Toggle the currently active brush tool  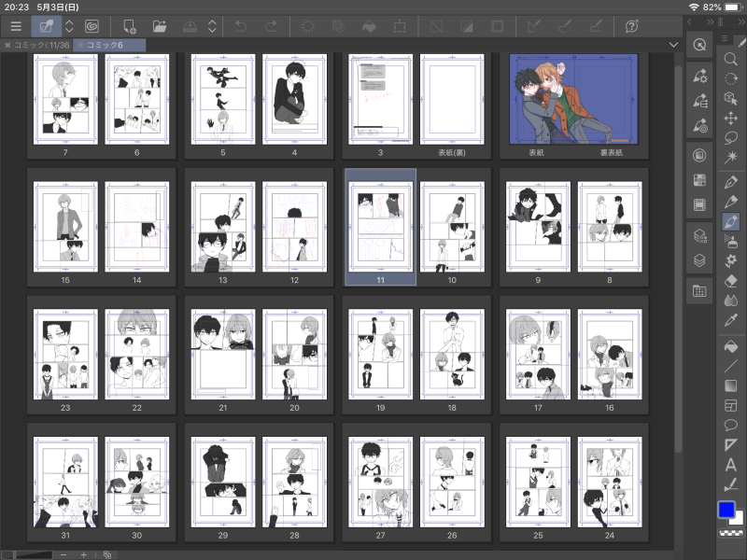[x=730, y=221]
